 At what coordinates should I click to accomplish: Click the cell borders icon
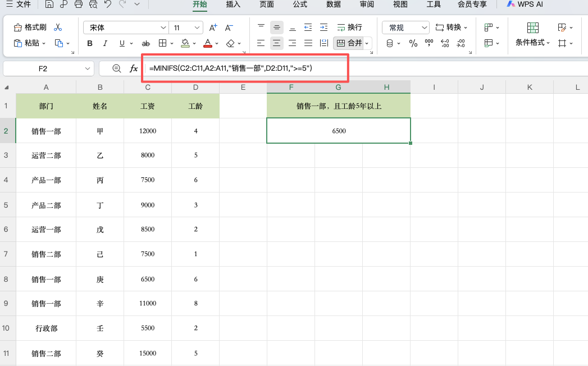pyautogui.click(x=162, y=43)
